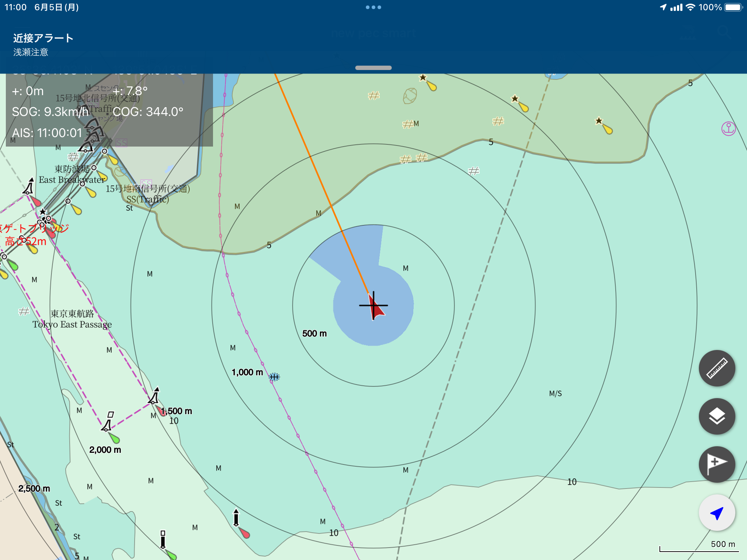This screenshot has height=560, width=747.
Task: Tap the three-dot multitasking menu
Action: coord(373,7)
